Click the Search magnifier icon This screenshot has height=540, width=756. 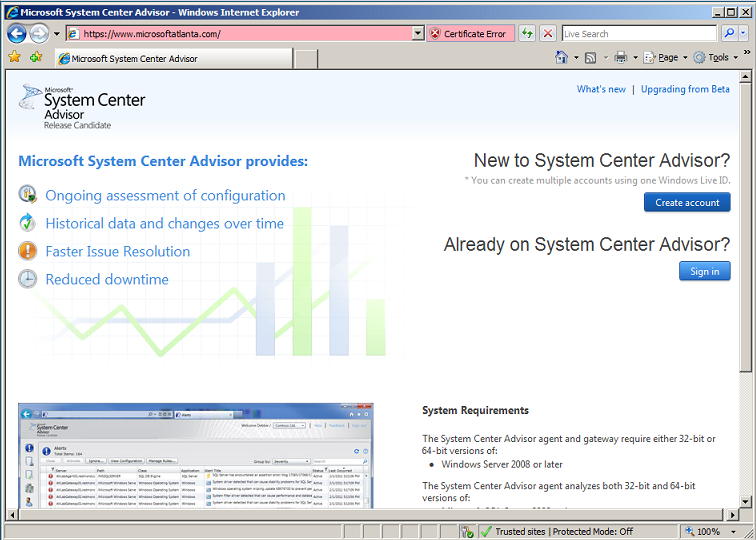729,33
